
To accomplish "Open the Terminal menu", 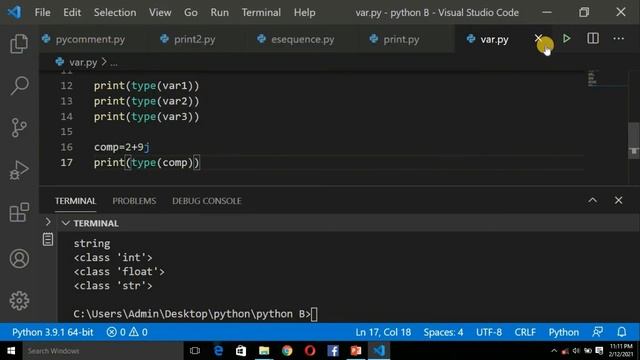I will pos(261,13).
